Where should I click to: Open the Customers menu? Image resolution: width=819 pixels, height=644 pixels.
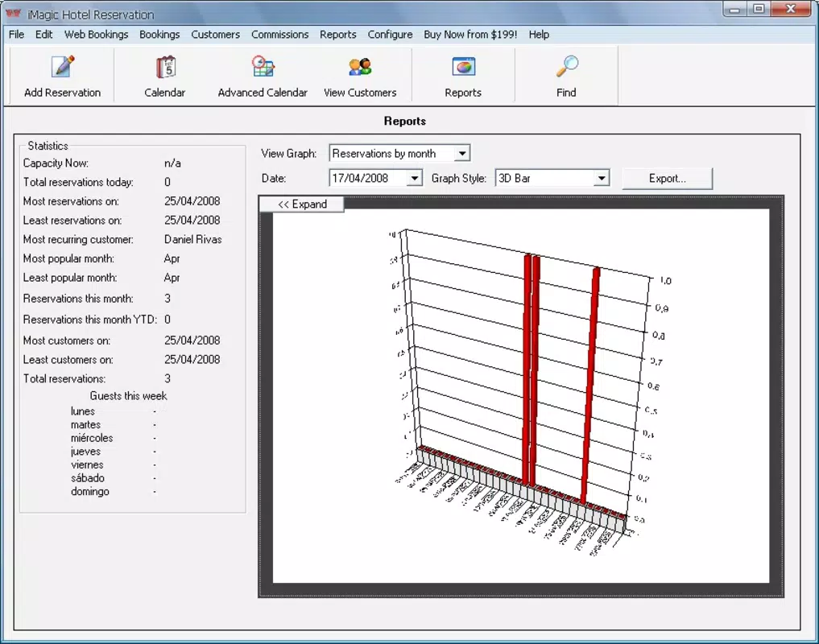pos(215,35)
